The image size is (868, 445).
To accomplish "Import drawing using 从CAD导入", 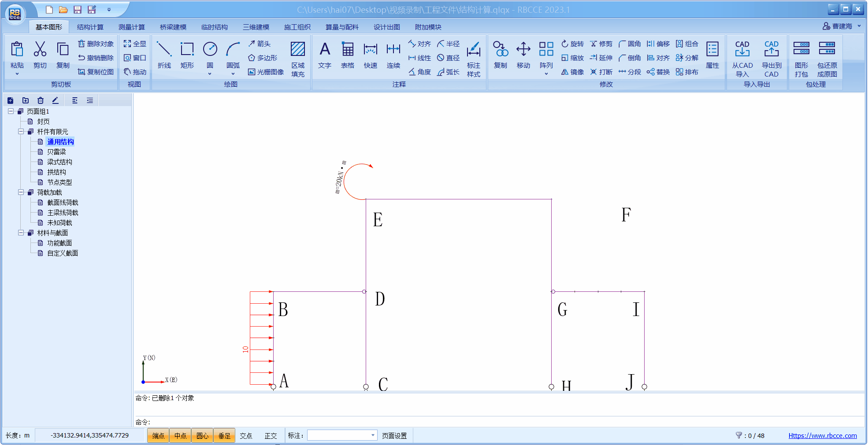I will (x=742, y=58).
